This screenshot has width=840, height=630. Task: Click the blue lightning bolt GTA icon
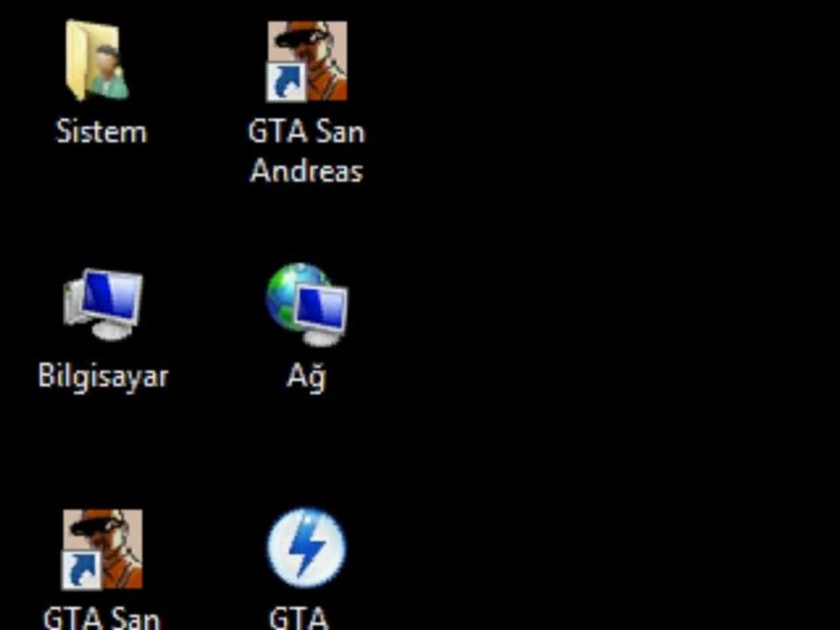coord(306,548)
